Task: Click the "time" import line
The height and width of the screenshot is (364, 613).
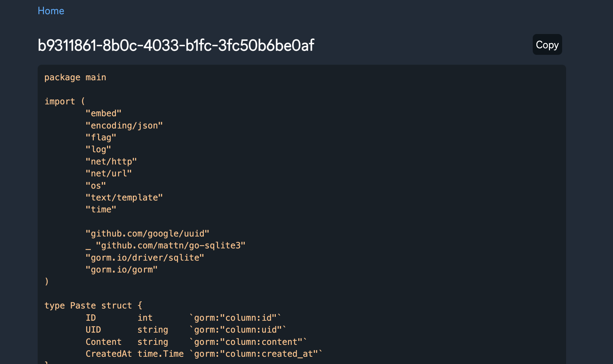Action: (x=101, y=209)
